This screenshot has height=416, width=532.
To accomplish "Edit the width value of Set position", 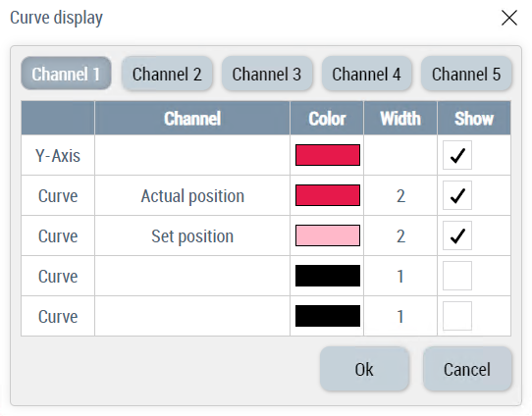I will coord(400,235).
